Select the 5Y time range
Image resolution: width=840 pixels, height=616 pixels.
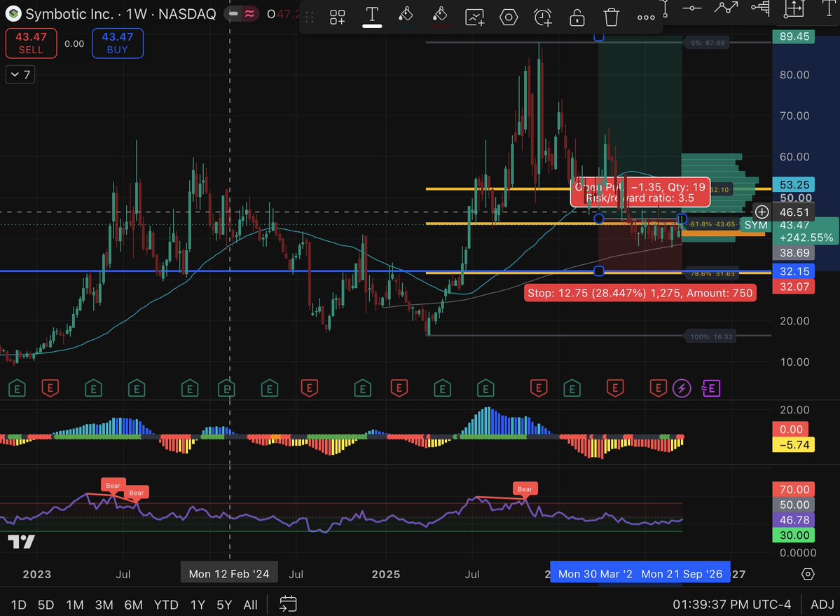click(224, 605)
